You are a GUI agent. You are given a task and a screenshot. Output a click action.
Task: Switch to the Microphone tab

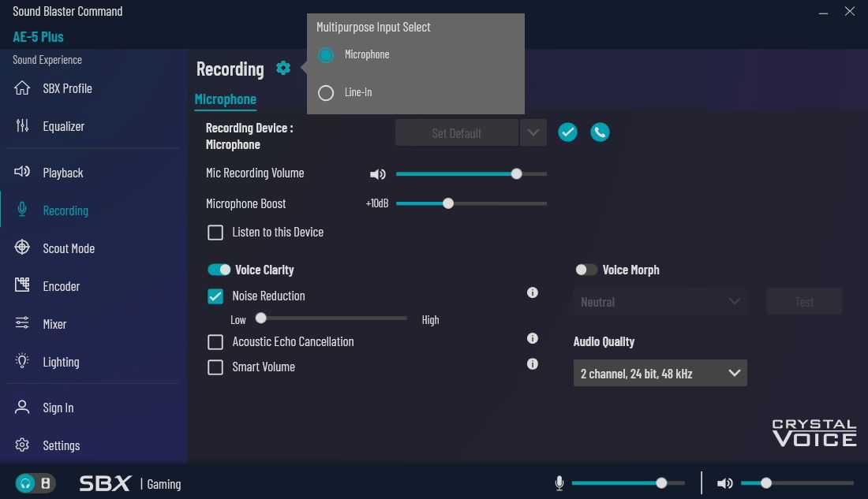pyautogui.click(x=226, y=99)
